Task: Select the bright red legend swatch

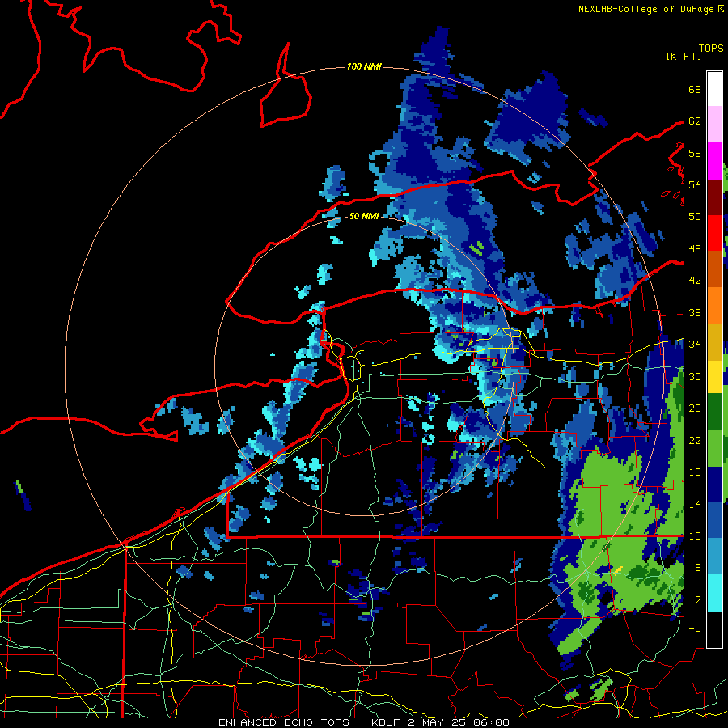Action: click(714, 233)
